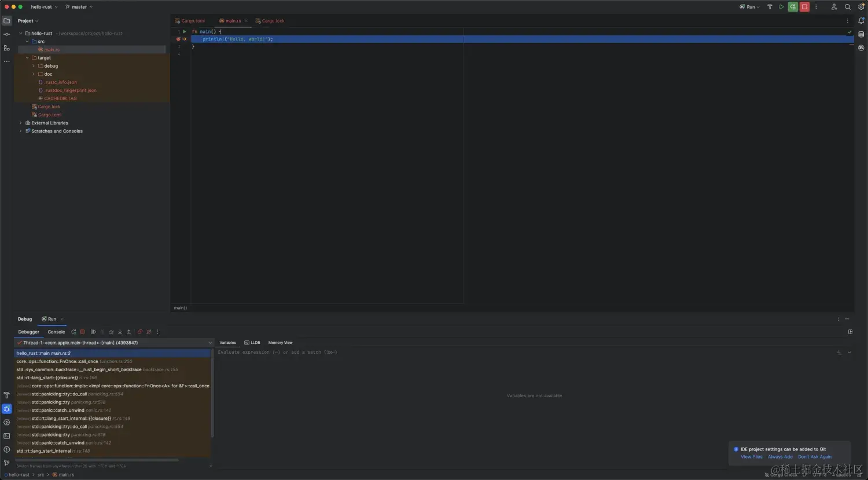The height and width of the screenshot is (480, 868).
Task: Open the hello-rust project dropdown
Action: pos(45,7)
